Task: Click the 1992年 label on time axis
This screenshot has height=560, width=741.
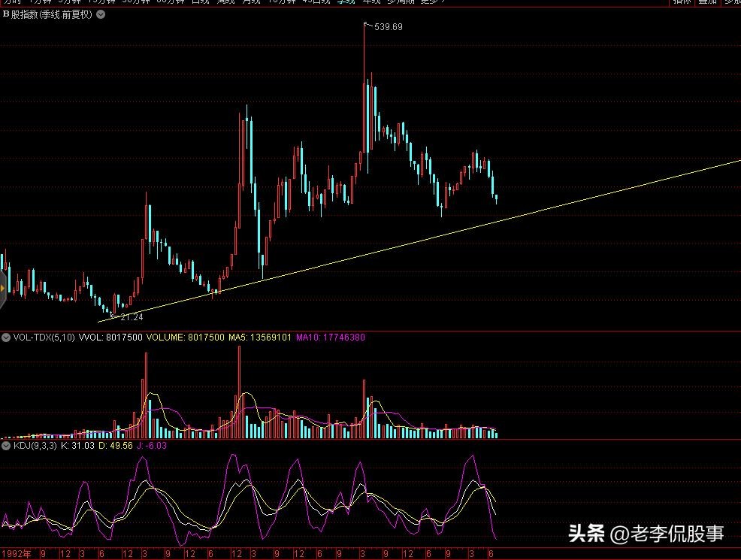Action: 17,554
